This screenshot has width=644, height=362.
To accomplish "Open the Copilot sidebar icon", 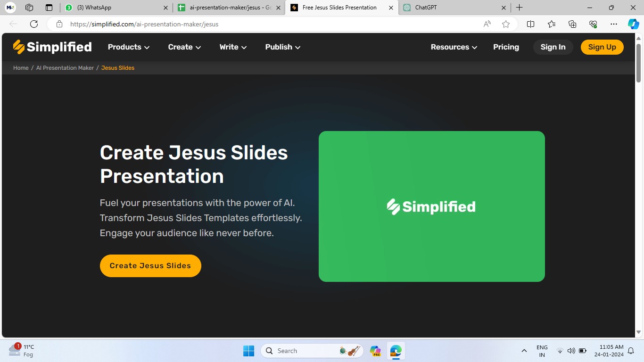I will coord(634,24).
